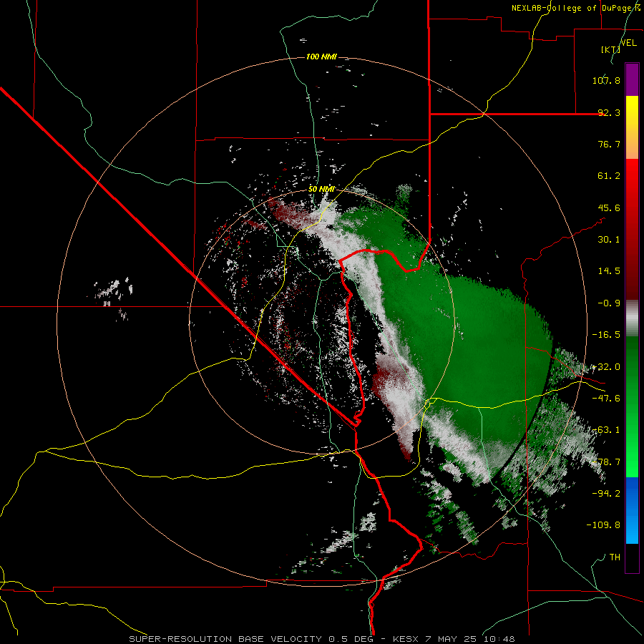644x644 pixels.
Task: Click the 92.3 scale value
Action: [x=609, y=112]
